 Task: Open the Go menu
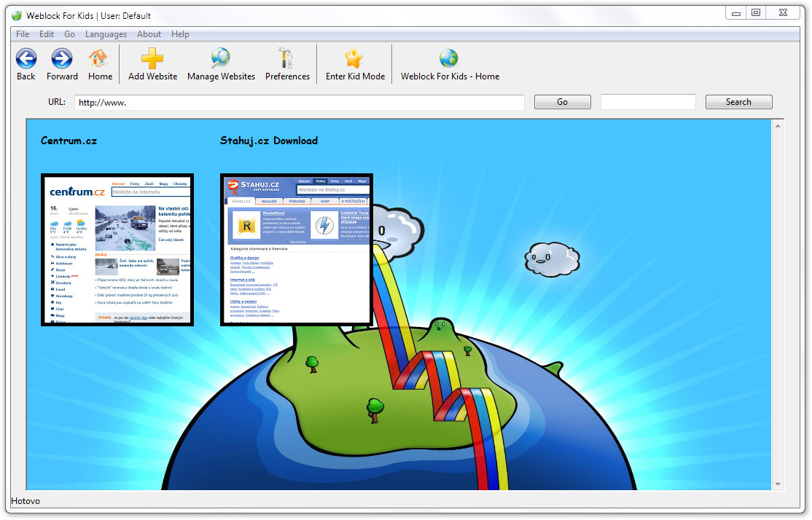click(x=69, y=34)
